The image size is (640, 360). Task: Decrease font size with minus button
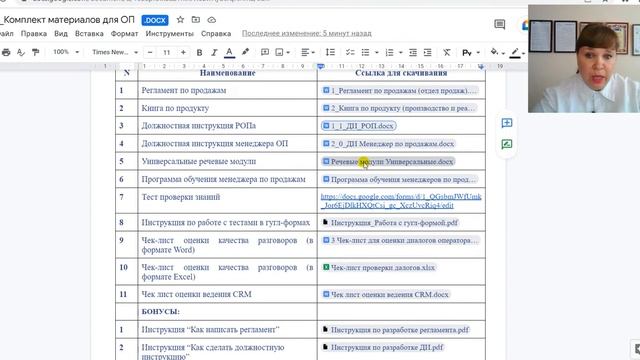coord(150,52)
